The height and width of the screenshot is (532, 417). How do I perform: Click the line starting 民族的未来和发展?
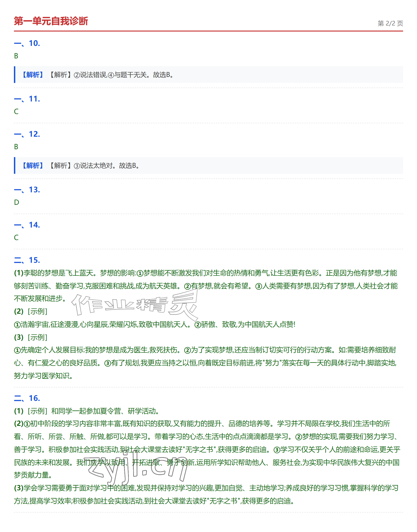(x=207, y=463)
